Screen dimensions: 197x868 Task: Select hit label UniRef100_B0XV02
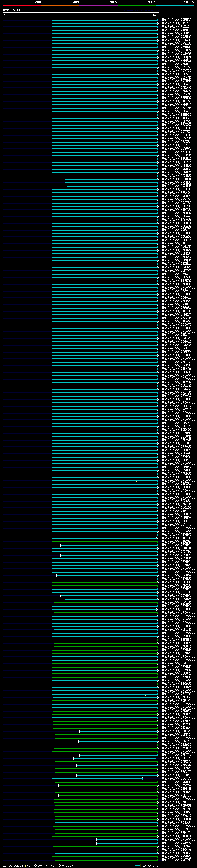(x=176, y=785)
